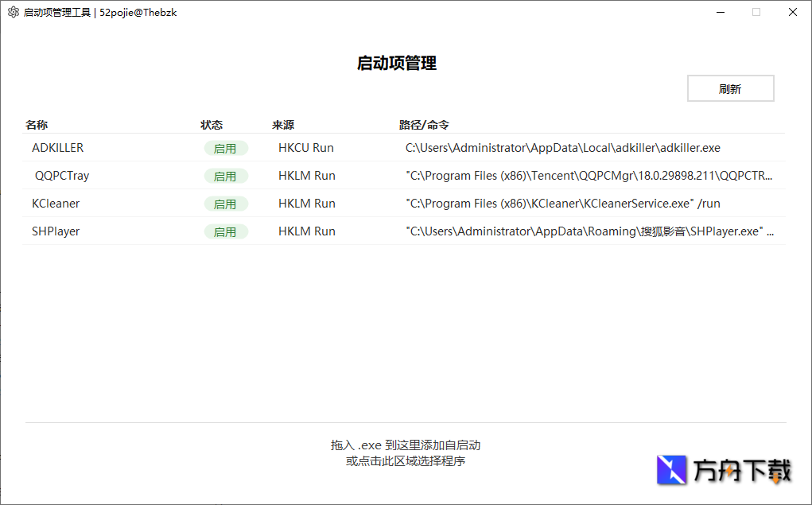Click the area to add a startup program

(x=406, y=453)
